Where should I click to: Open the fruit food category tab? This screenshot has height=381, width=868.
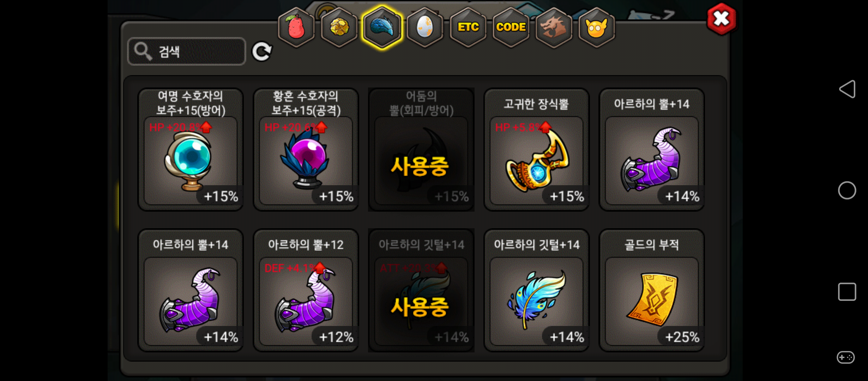(x=296, y=28)
